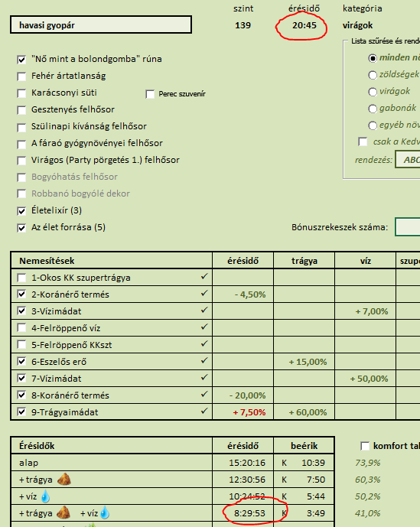This screenshot has height=527, width=420.
Task: Select the +60,00% trágya cell
Action: (x=304, y=412)
